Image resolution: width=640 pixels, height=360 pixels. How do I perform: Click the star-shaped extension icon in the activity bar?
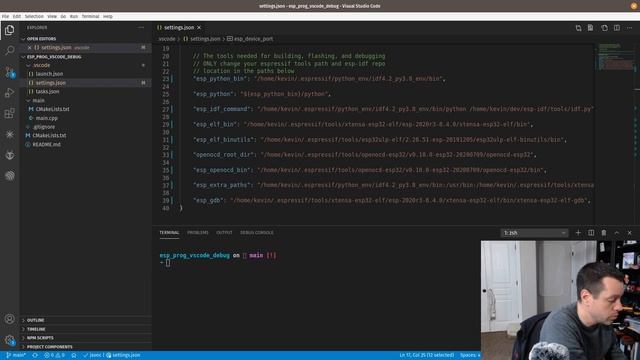click(9, 134)
